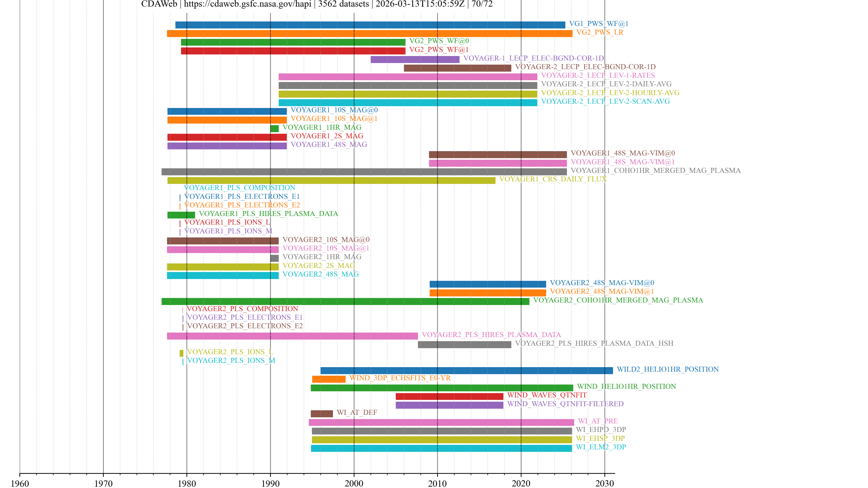Click the VOYAGER2_COHO1HR_MERGED_MAG_PLASMA label
This screenshot has height=488, width=868.
618,300
